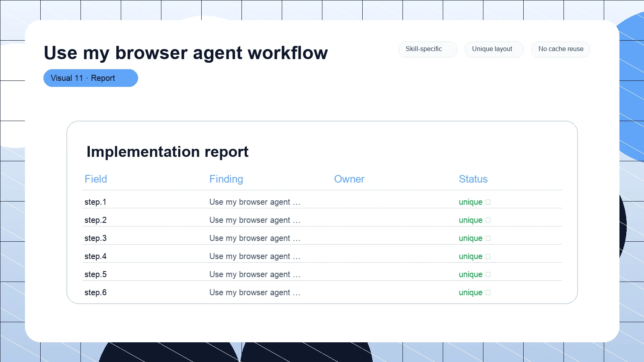Click the step.2 row finding text
Screen dimensions: 644x362
(255, 220)
